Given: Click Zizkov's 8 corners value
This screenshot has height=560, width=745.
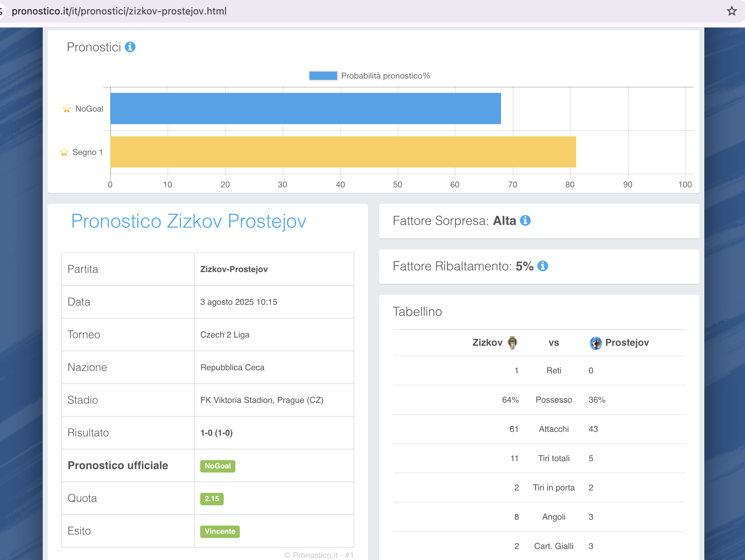Looking at the screenshot, I should (x=517, y=517).
